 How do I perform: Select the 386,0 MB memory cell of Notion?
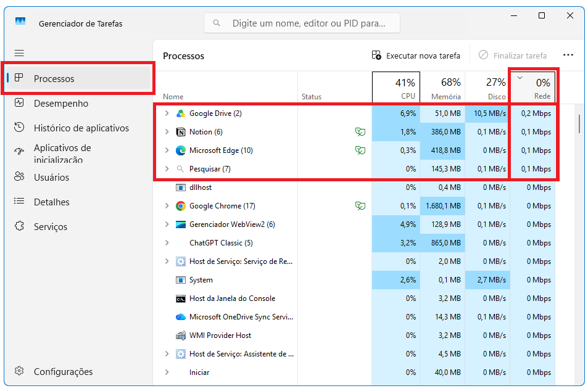(442, 132)
